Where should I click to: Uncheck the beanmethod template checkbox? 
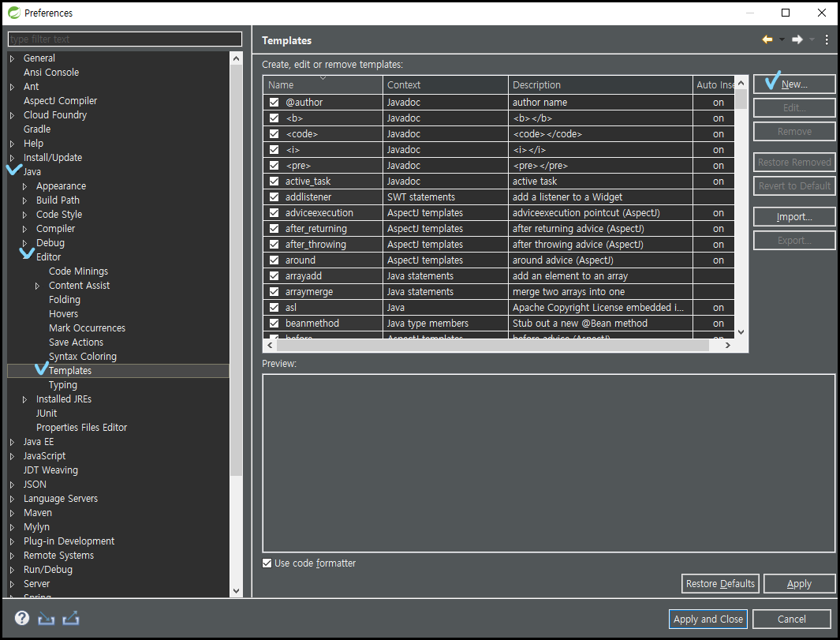click(x=274, y=324)
